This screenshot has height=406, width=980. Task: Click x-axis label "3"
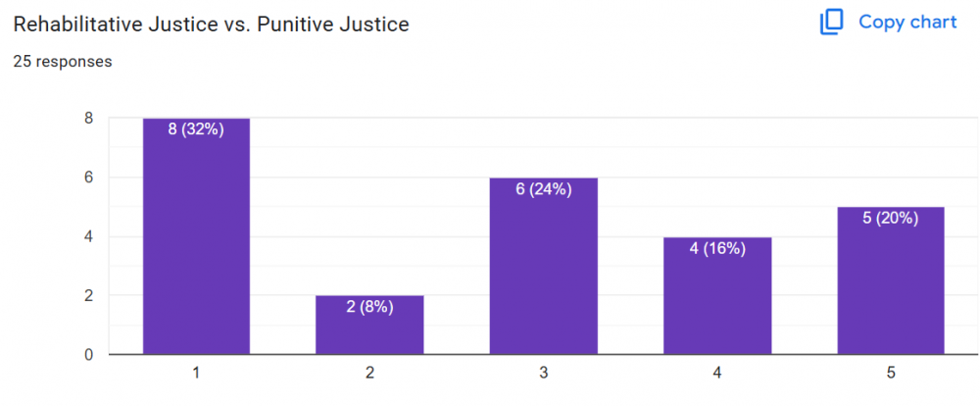[543, 374]
